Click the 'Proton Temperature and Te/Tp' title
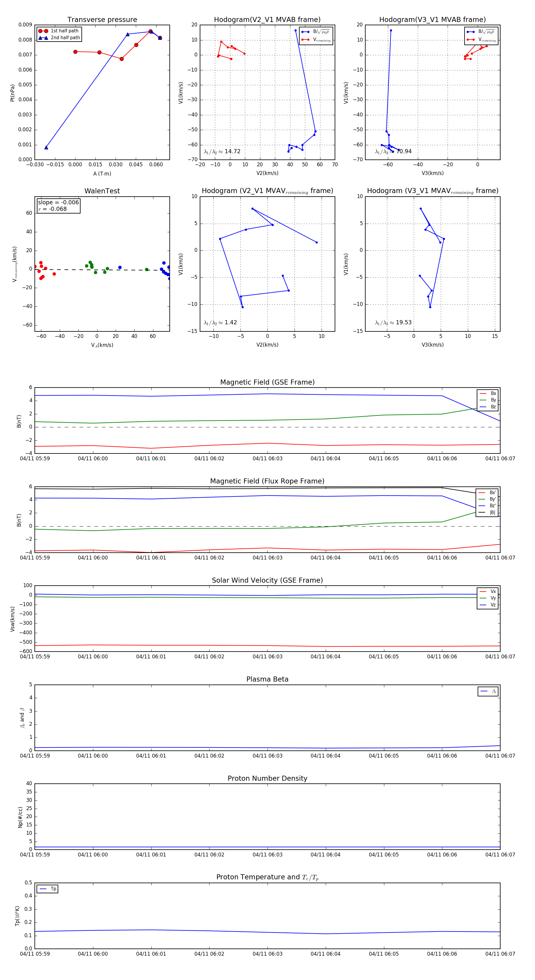 (267, 877)
